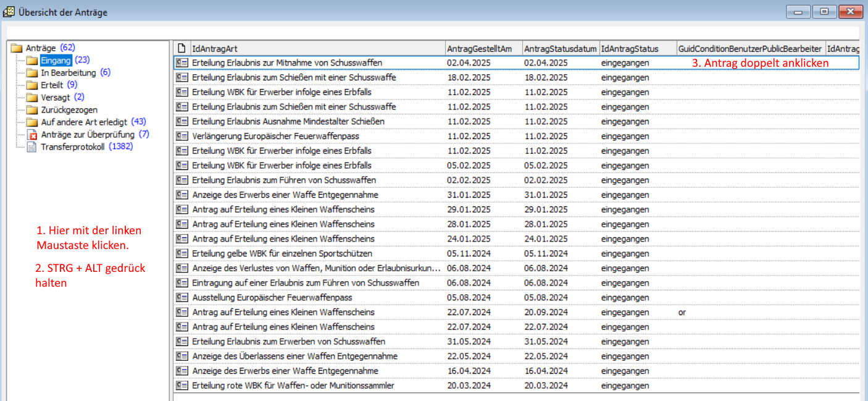Viewport: 868px width, 401px height.
Task: Select the Erteilung gelbe WBK für einzelnen Sportschützen row
Action: (x=282, y=253)
